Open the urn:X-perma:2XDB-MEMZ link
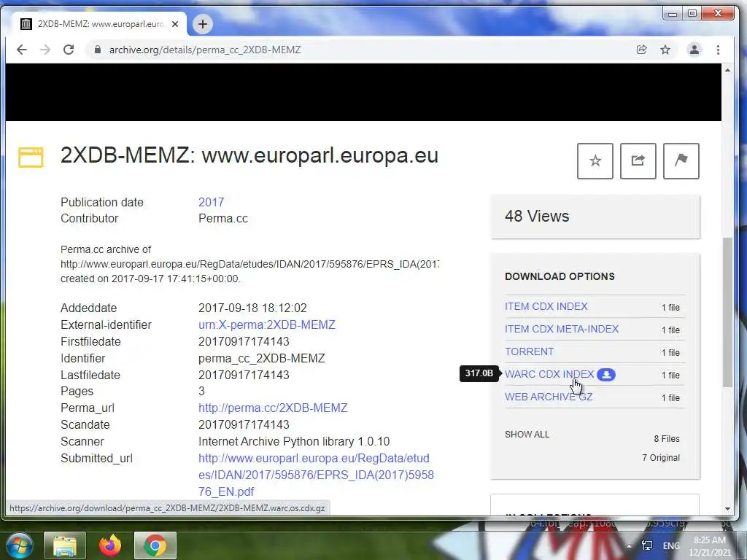This screenshot has height=560, width=747. (x=267, y=324)
